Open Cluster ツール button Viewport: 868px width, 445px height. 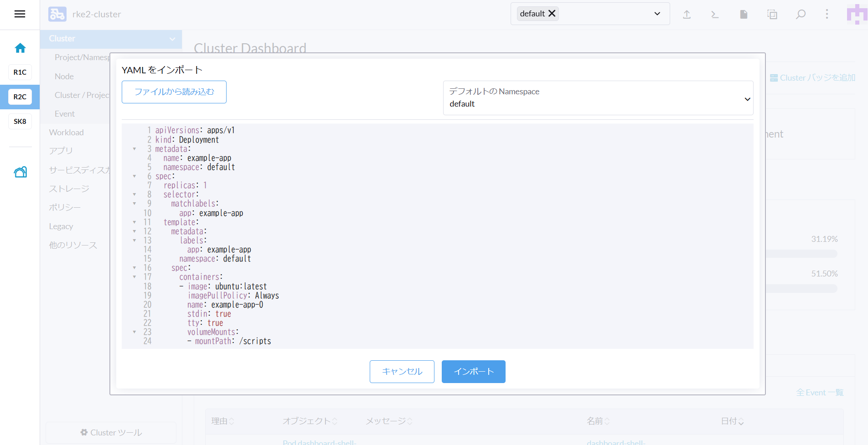[111, 433]
